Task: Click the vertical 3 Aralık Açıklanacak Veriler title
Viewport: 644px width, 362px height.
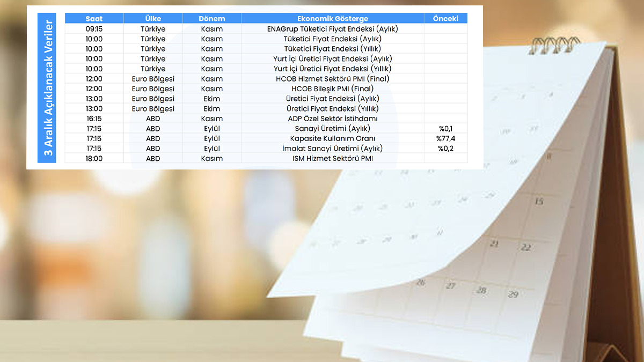Action: click(x=48, y=88)
